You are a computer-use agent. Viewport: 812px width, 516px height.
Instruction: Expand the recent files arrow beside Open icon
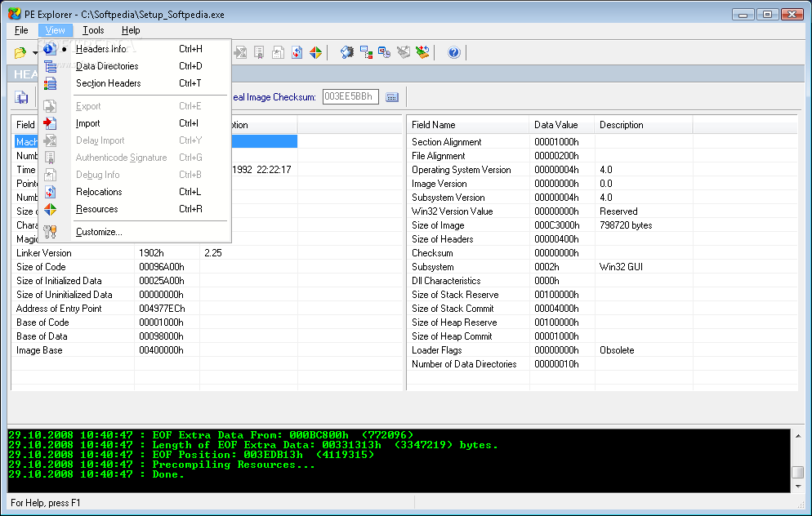[34, 53]
